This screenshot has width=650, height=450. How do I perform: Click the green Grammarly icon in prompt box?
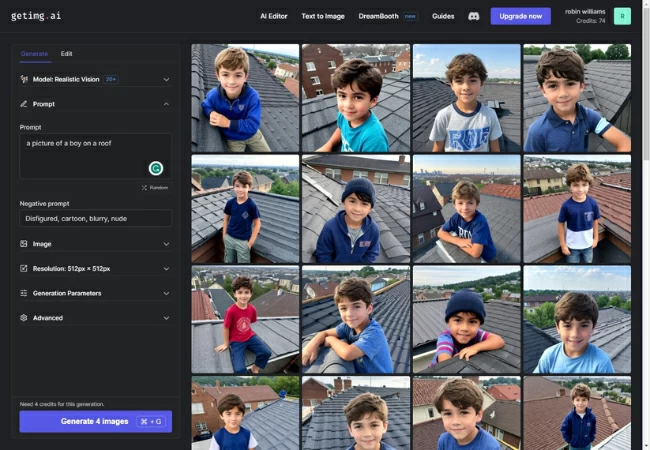[x=156, y=168]
